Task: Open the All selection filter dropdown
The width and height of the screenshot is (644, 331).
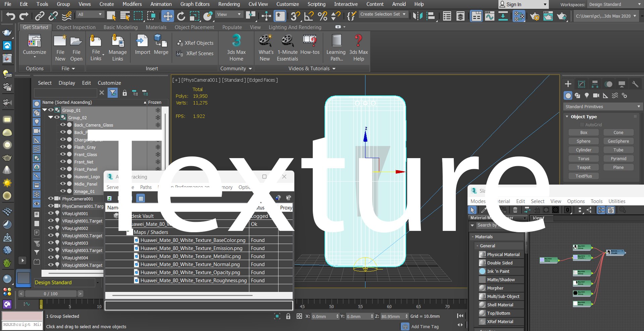Action: pos(90,14)
